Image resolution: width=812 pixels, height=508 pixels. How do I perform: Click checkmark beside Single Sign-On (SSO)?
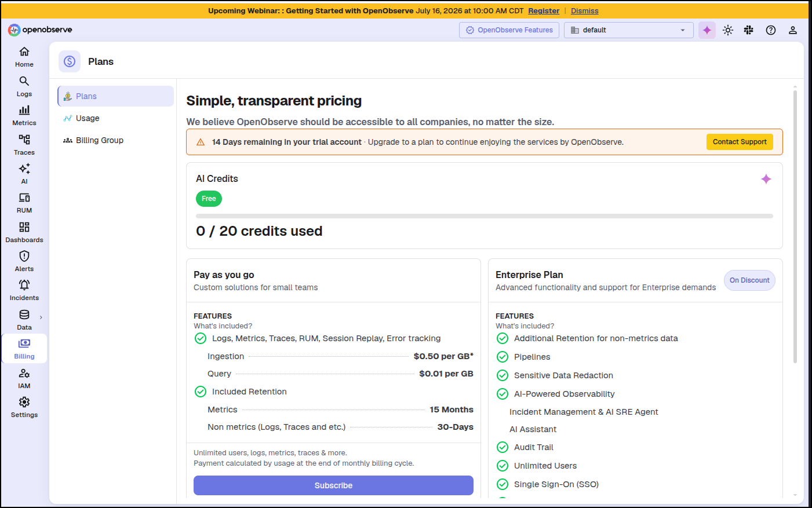[x=503, y=484]
